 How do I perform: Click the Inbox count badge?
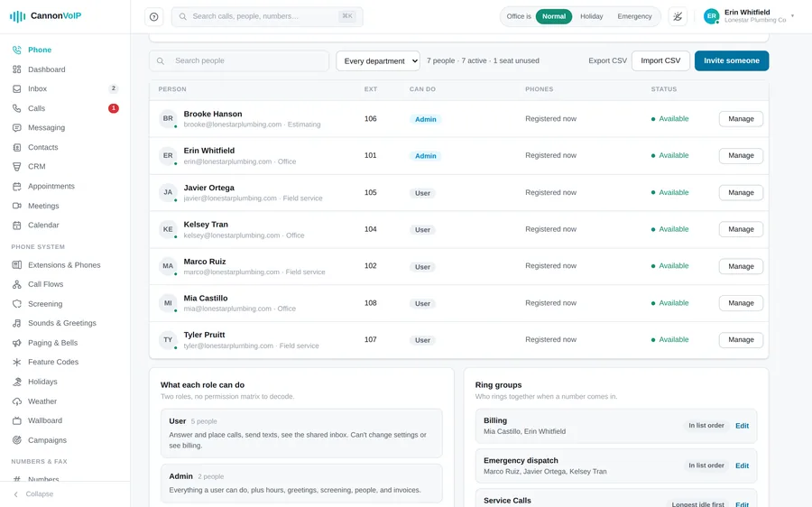click(x=114, y=88)
